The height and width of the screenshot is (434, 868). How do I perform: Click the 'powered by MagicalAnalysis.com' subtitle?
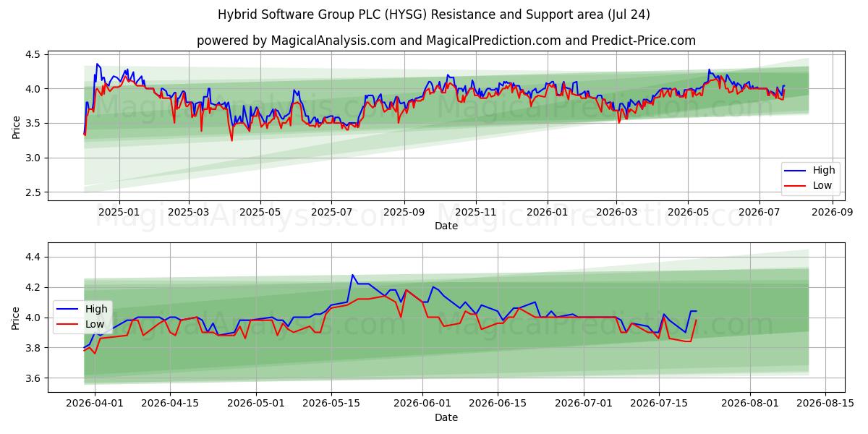pyautogui.click(x=446, y=41)
